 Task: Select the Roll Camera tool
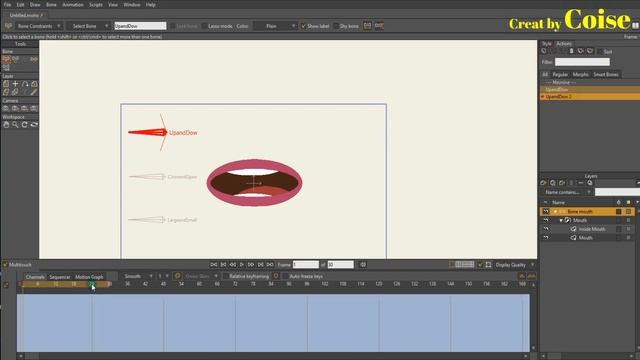click(24, 108)
